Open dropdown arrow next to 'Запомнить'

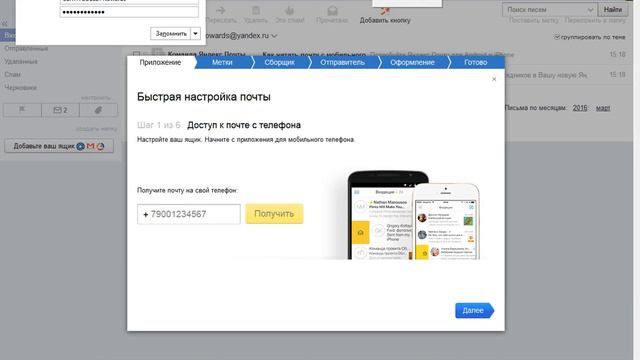click(196, 33)
